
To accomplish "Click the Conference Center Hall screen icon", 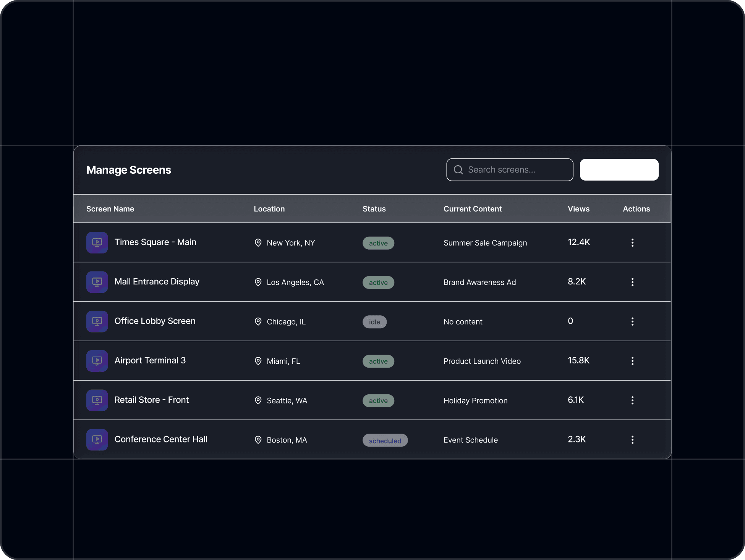I will tap(97, 440).
